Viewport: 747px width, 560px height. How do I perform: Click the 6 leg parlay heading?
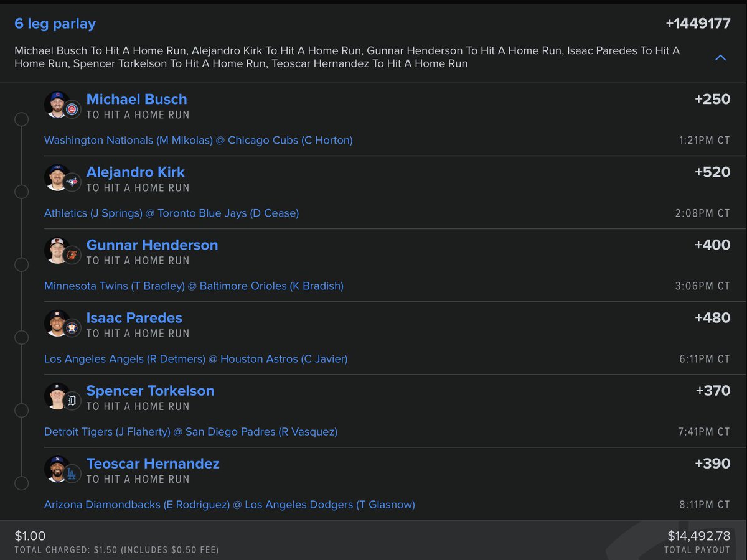pos(55,24)
